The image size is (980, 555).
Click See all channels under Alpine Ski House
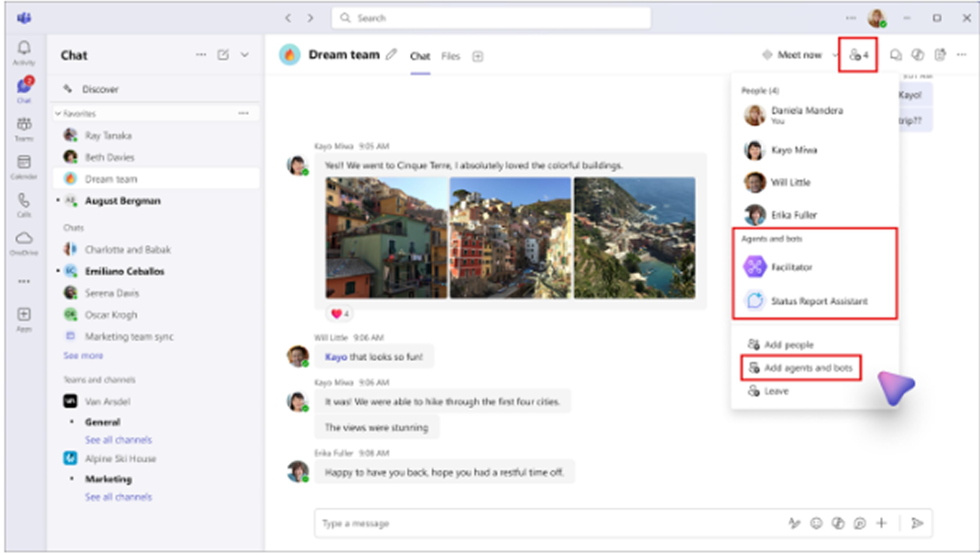118,497
